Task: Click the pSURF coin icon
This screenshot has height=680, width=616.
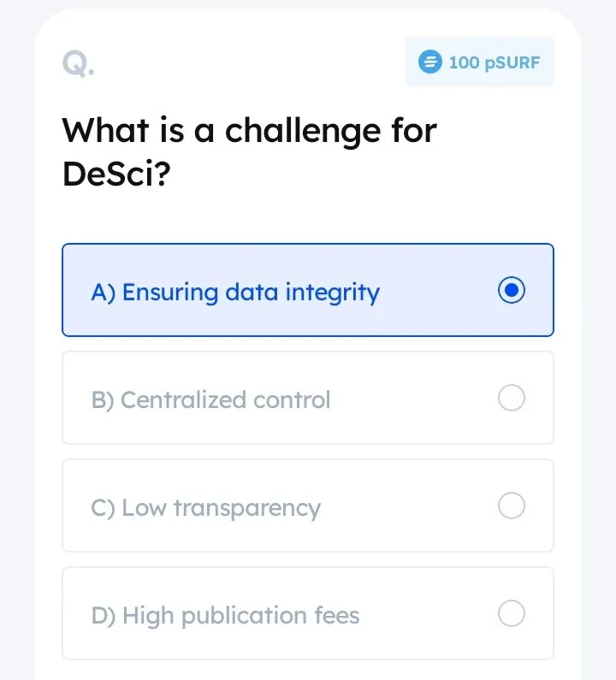Action: click(429, 62)
